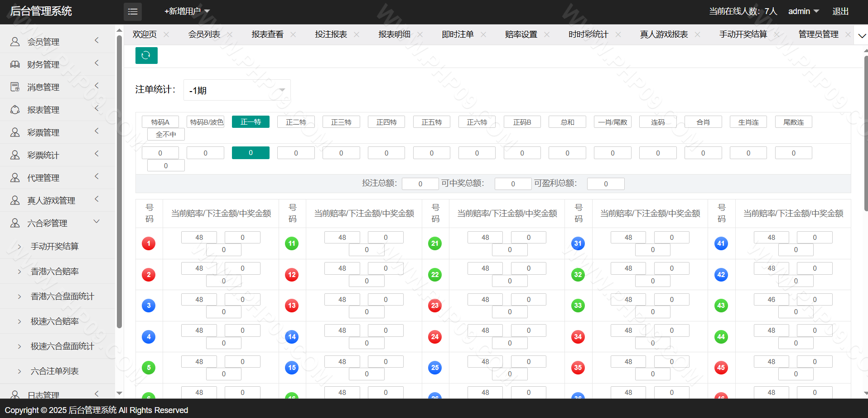Open the 香港六合赔率 menu item
Viewport: 868px width, 418px height.
coord(55,271)
